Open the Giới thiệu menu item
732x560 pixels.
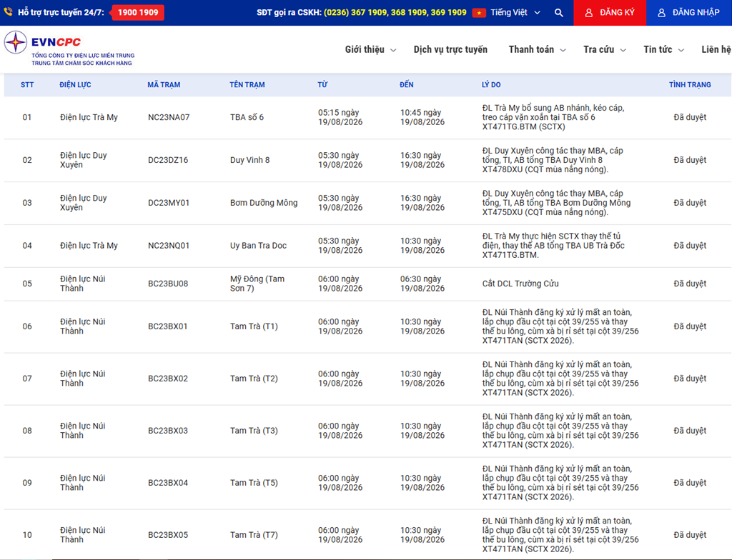click(365, 49)
